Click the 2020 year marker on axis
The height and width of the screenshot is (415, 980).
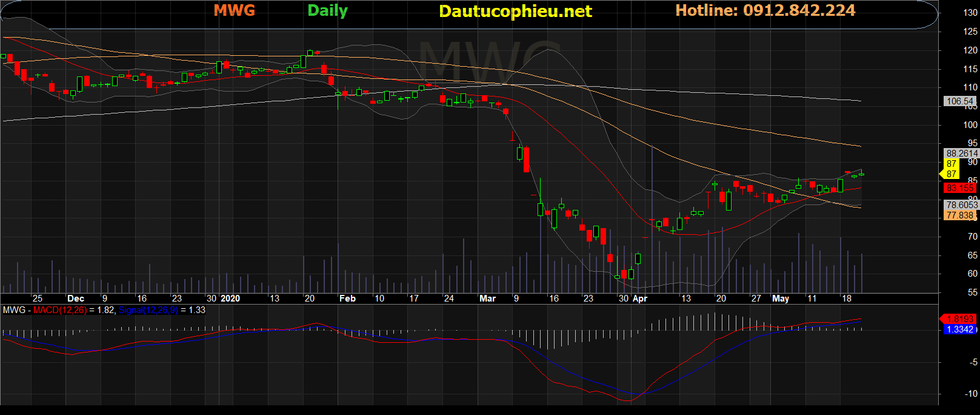(230, 299)
